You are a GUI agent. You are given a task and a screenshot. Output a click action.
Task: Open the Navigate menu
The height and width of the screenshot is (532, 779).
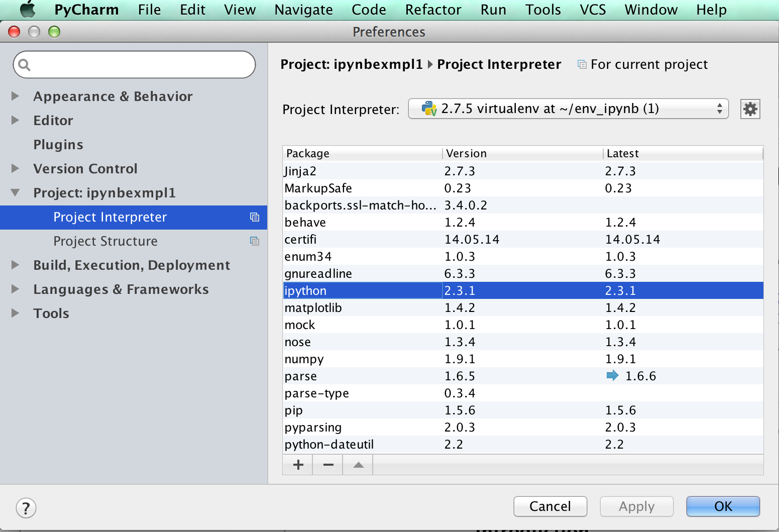[303, 10]
